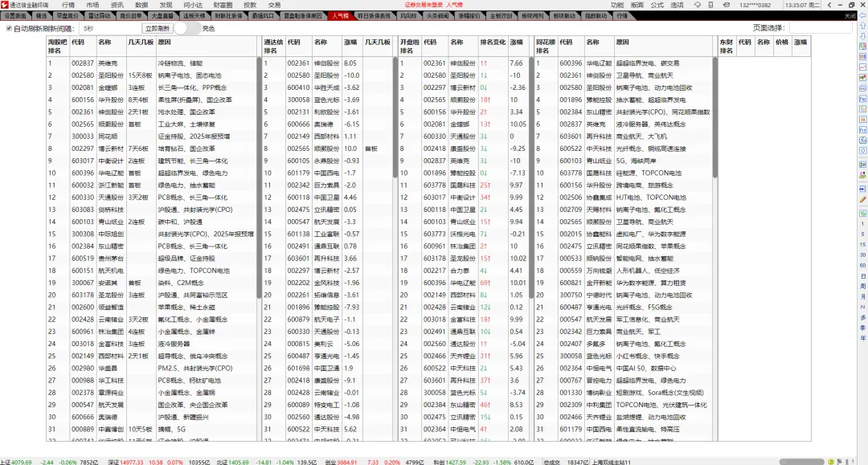Open the 公式 menu at top right
868x465 pixels.
click(657, 5)
